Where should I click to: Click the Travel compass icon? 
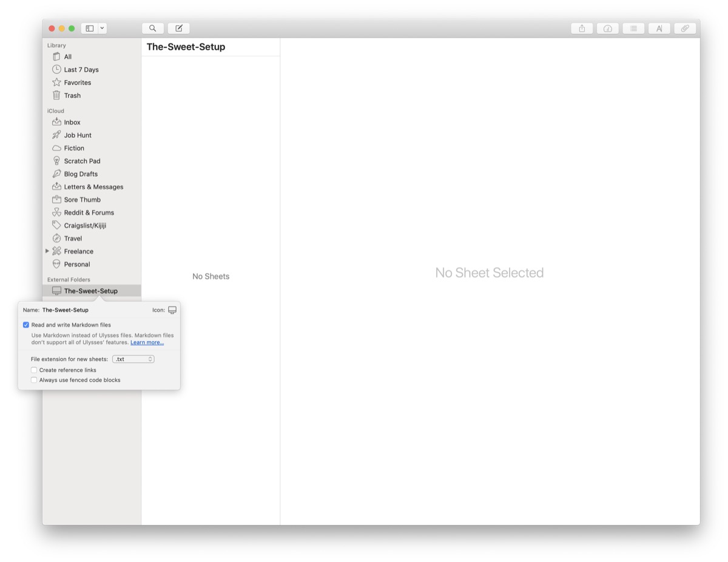(x=56, y=238)
